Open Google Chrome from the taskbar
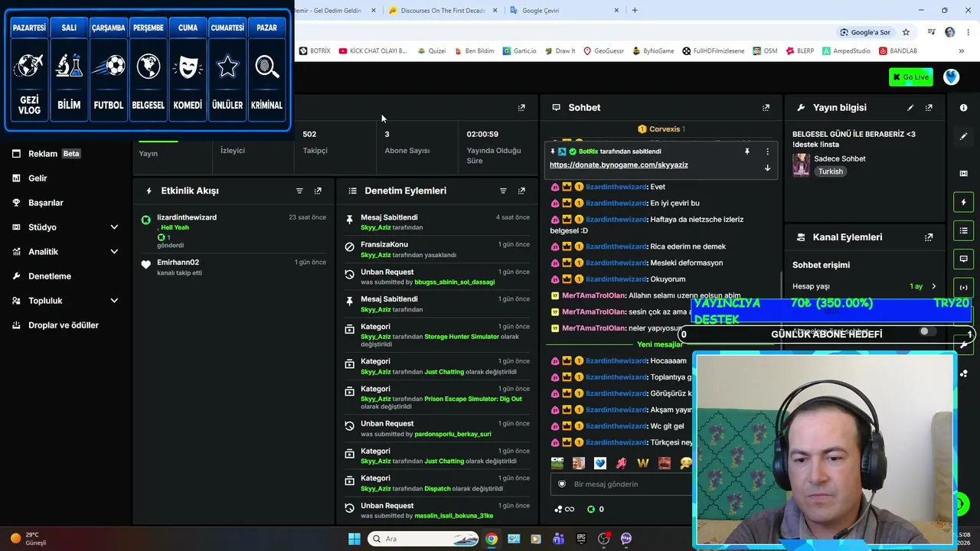980x551 pixels. point(492,539)
